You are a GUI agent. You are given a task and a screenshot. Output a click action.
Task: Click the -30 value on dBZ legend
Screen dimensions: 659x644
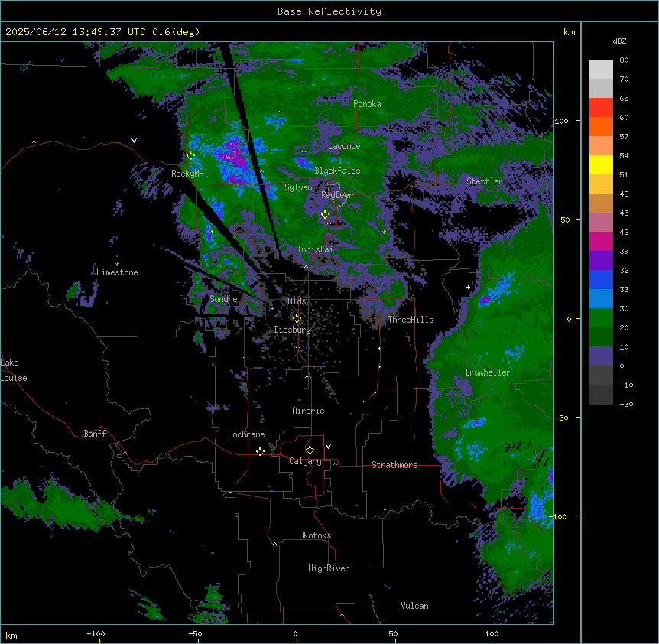(x=626, y=404)
